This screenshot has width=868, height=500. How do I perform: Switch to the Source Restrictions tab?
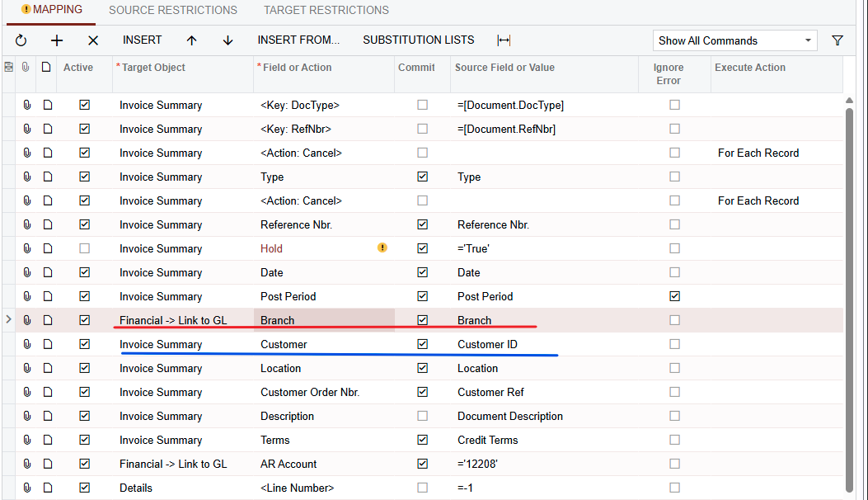(x=173, y=10)
